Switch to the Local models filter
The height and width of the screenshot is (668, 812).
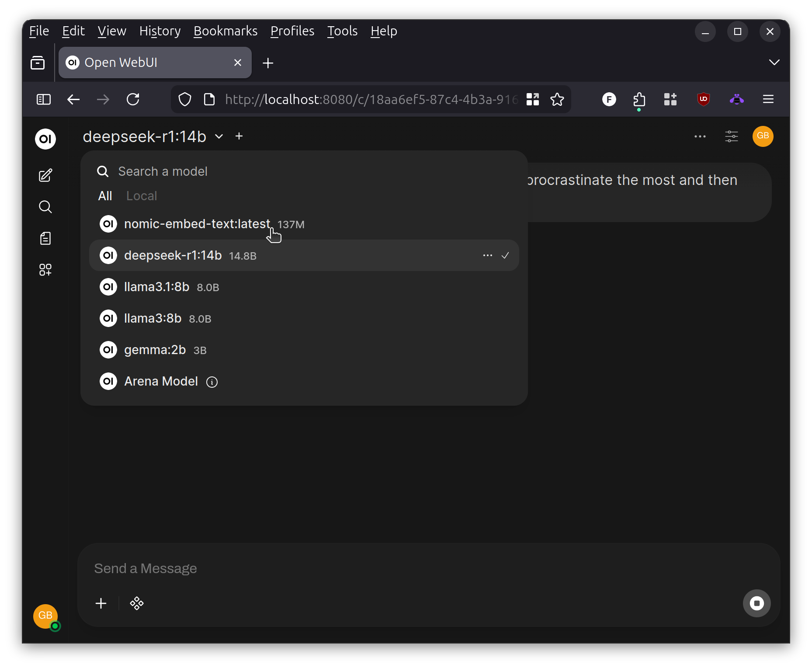[141, 195]
